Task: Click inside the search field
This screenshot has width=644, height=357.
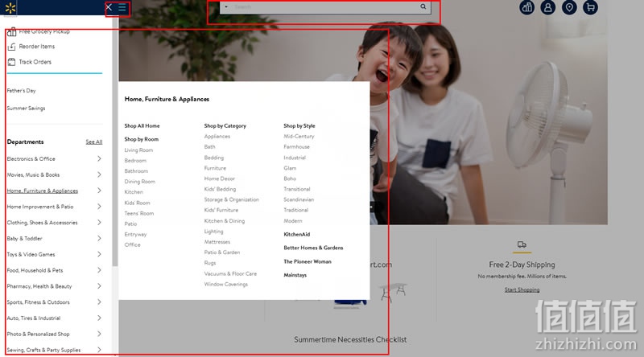Action: click(324, 7)
